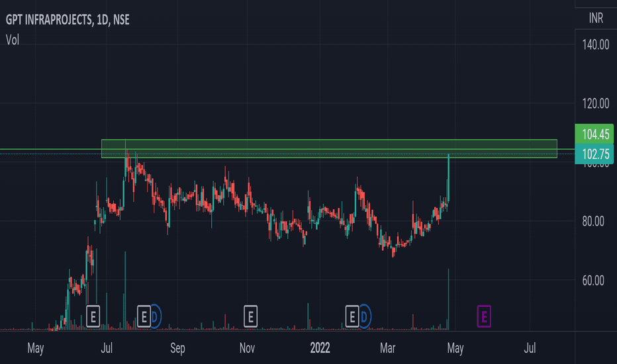Click the Sep label on time axis
Viewport: 617px width, 364px height.
click(177, 348)
